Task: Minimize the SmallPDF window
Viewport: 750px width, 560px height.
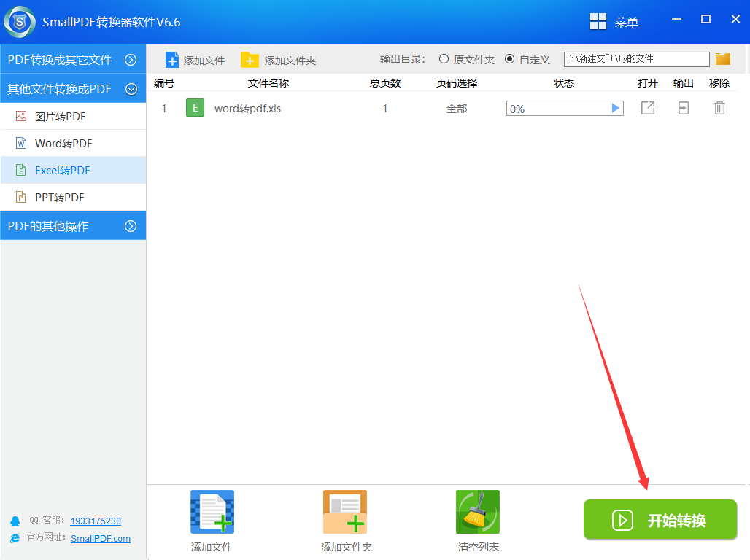Action: pyautogui.click(x=676, y=19)
